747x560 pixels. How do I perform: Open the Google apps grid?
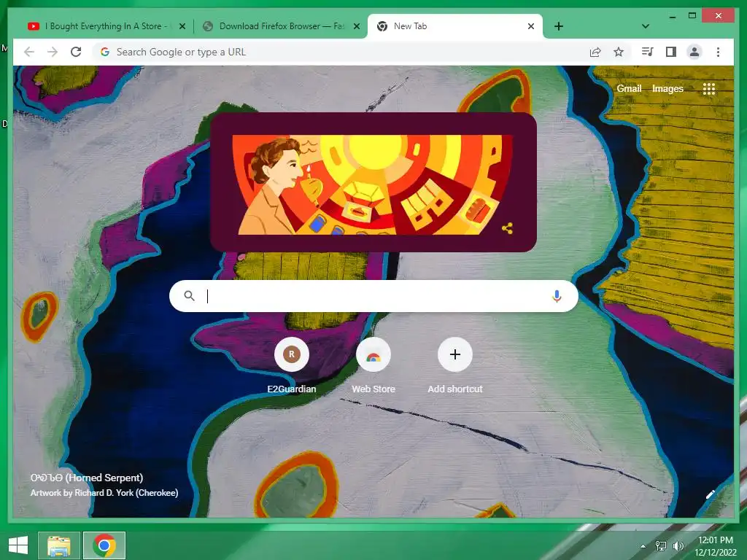[709, 88]
